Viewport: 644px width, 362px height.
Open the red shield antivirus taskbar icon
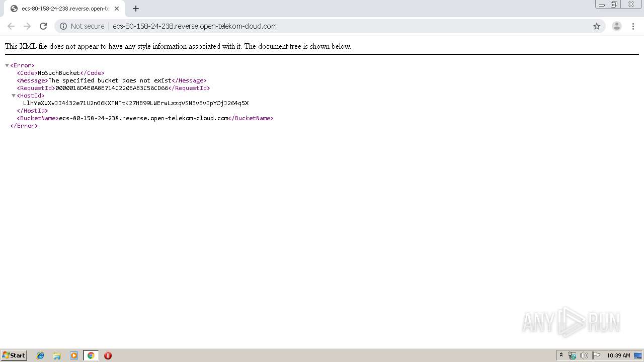coord(108,355)
